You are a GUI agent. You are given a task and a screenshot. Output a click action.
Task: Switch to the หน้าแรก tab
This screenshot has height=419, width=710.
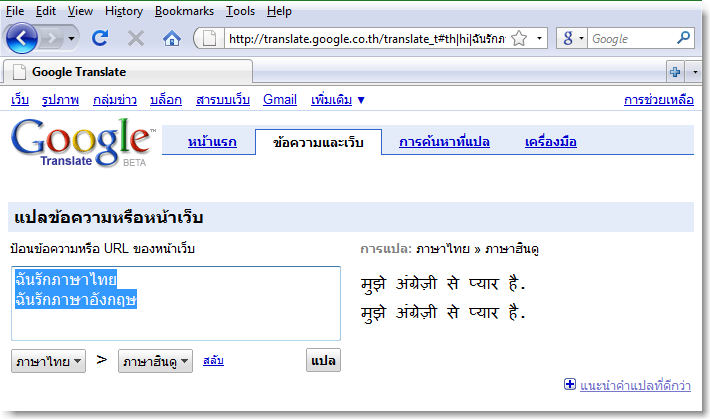[x=212, y=142]
